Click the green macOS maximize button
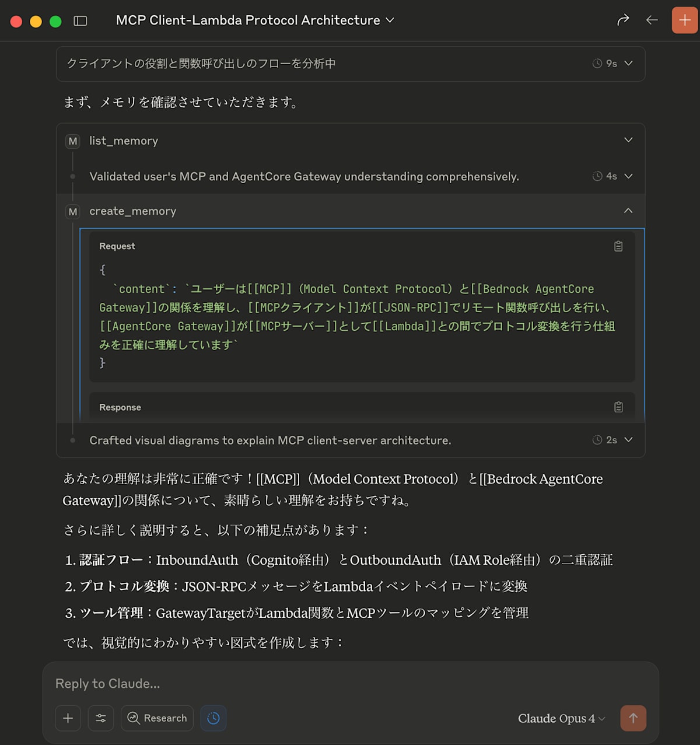The height and width of the screenshot is (745, 700). tap(55, 22)
